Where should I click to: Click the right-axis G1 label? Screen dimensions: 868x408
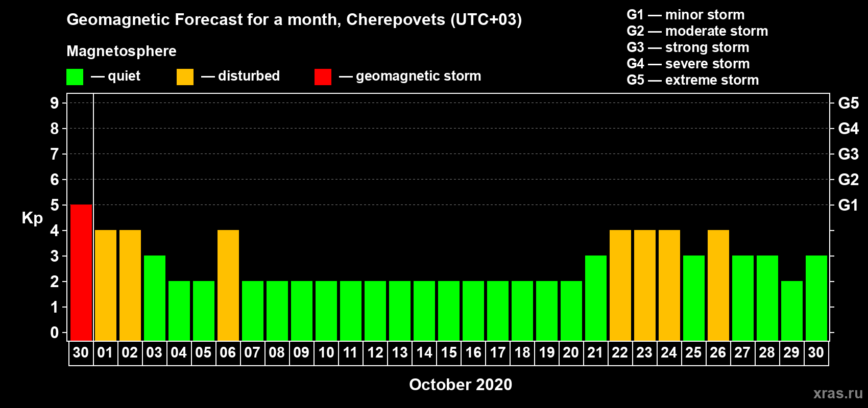tap(849, 205)
